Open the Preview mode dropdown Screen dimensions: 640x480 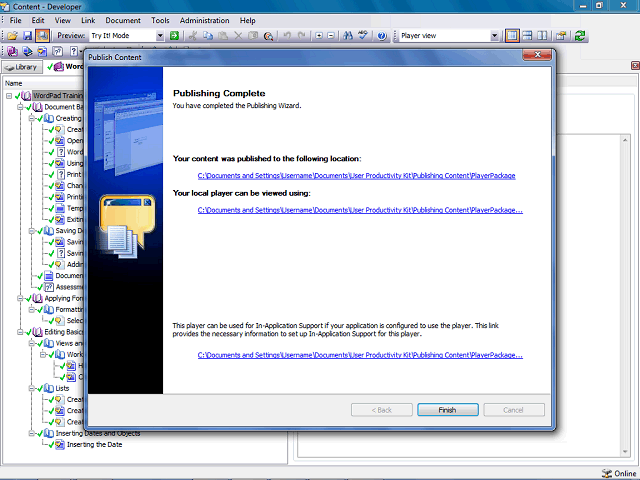[160, 36]
